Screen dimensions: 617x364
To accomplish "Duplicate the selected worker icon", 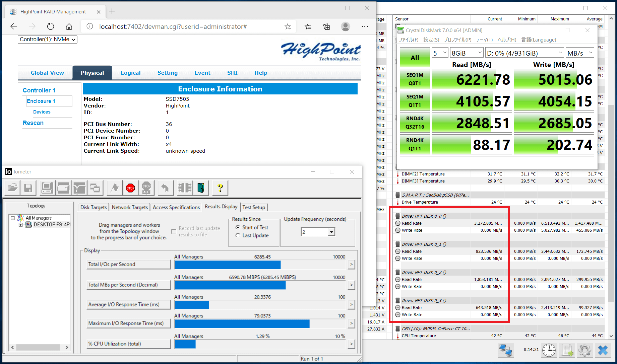I will click(95, 188).
